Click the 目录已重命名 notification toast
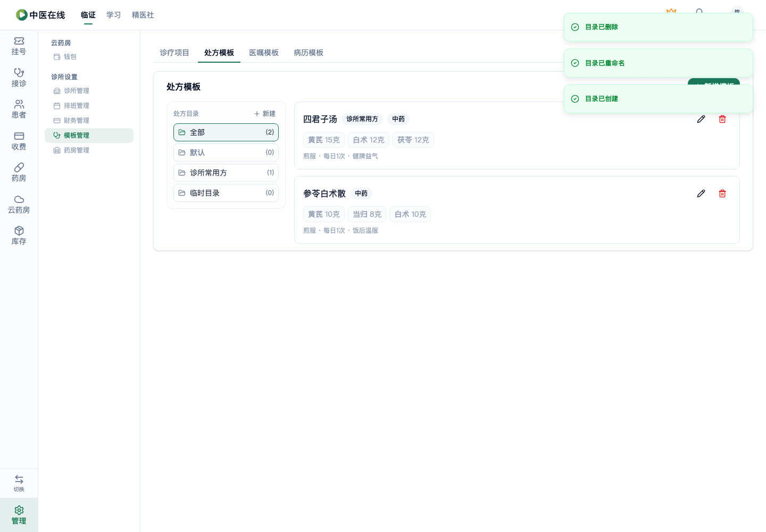 click(x=659, y=63)
